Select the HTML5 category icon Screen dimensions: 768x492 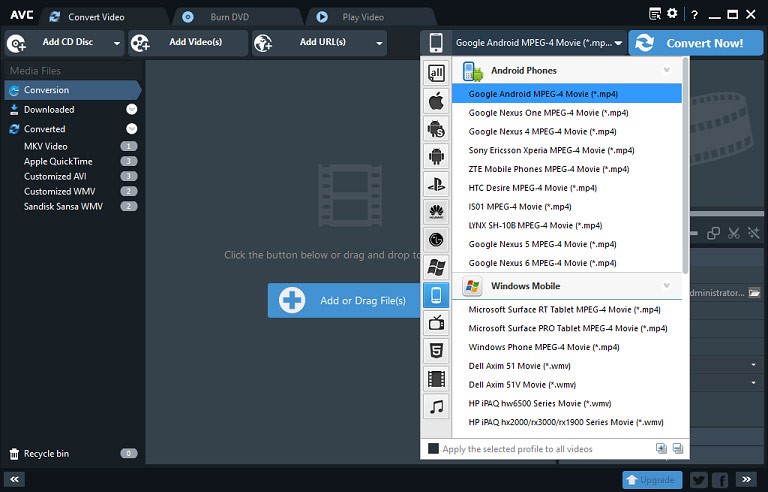click(436, 351)
